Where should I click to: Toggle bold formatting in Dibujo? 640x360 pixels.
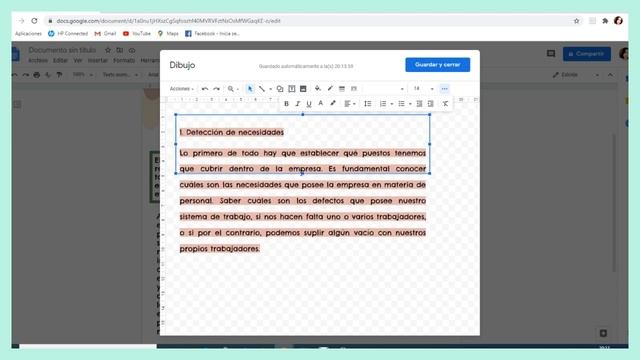click(x=286, y=104)
